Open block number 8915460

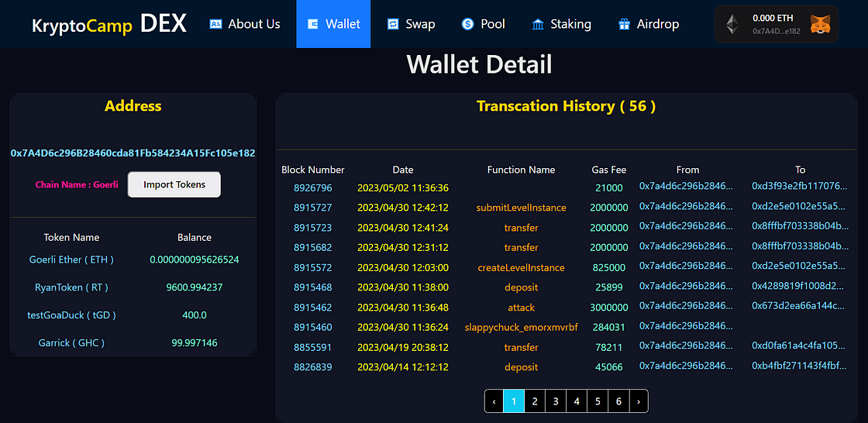[x=313, y=327]
